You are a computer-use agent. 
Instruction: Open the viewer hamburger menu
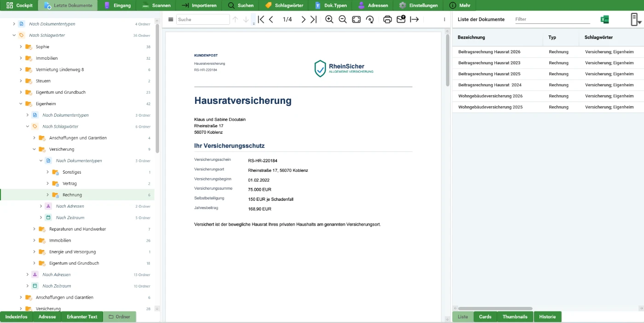(x=171, y=19)
